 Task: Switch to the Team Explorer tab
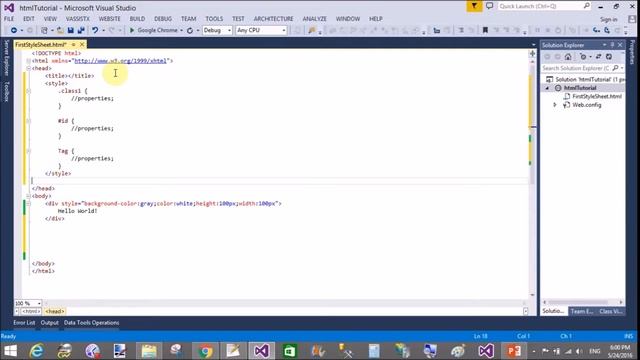coord(582,311)
